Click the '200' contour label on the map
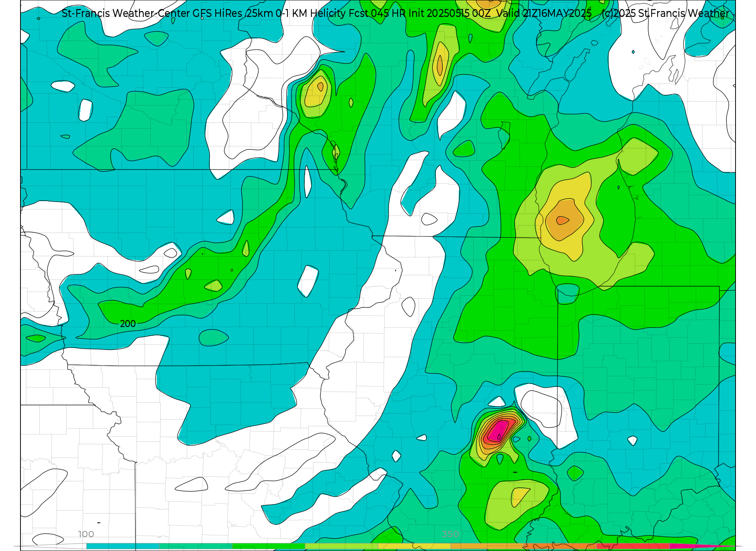The image size is (756, 551). click(128, 324)
